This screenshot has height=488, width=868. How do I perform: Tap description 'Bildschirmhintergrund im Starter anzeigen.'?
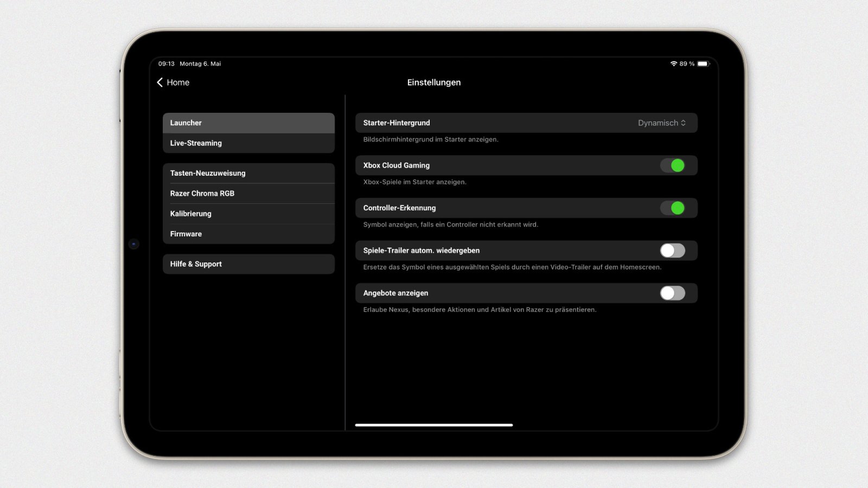point(431,139)
